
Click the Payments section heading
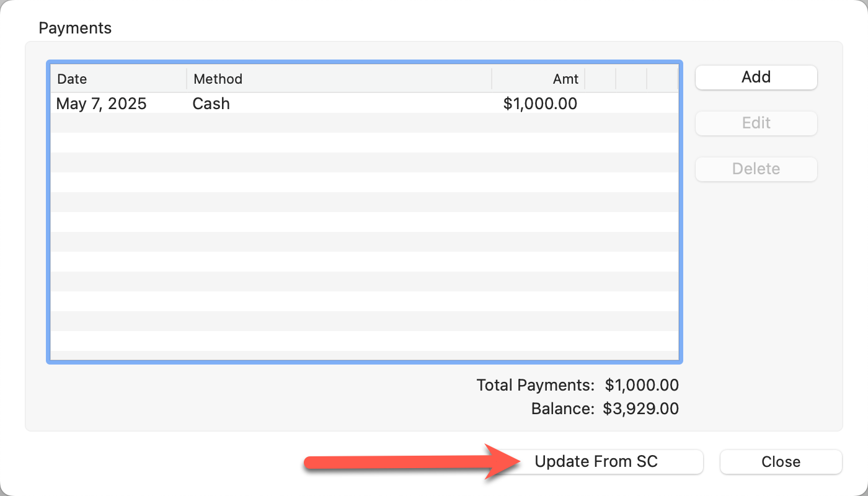(x=75, y=28)
